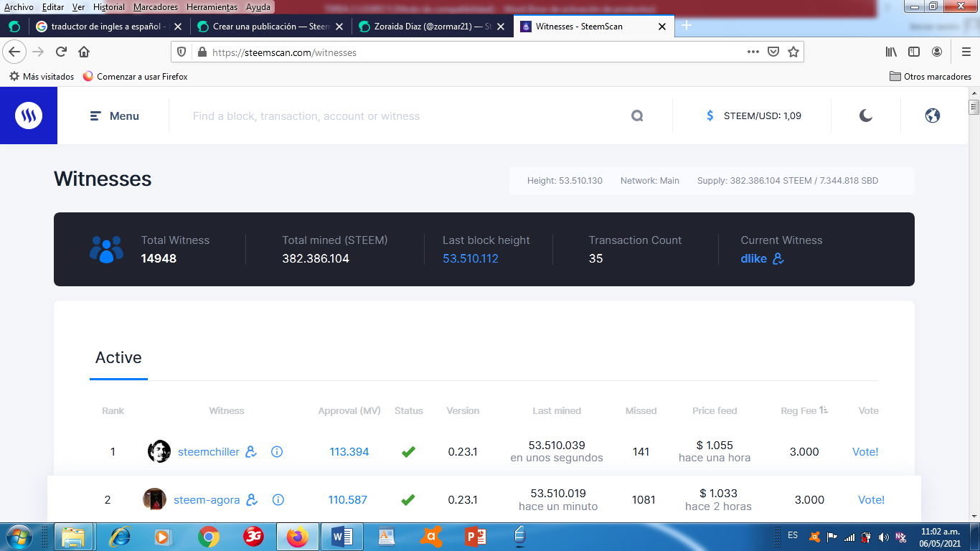This screenshot has height=551, width=980.
Task: Open the Archivo menu
Action: coord(19,7)
